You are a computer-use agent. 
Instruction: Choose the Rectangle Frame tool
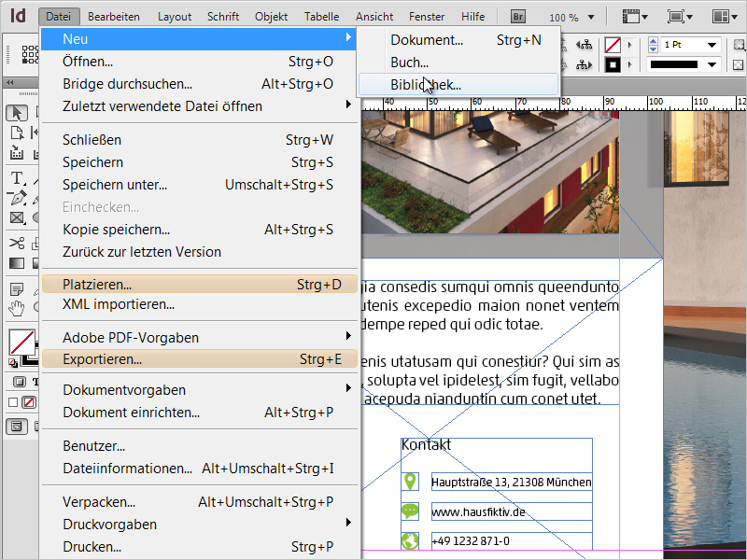(x=17, y=217)
